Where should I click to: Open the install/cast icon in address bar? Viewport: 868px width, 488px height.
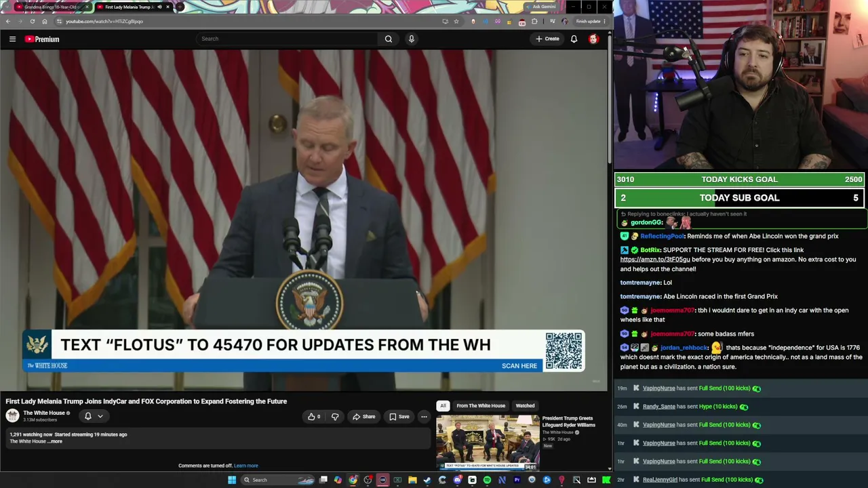coord(445,21)
